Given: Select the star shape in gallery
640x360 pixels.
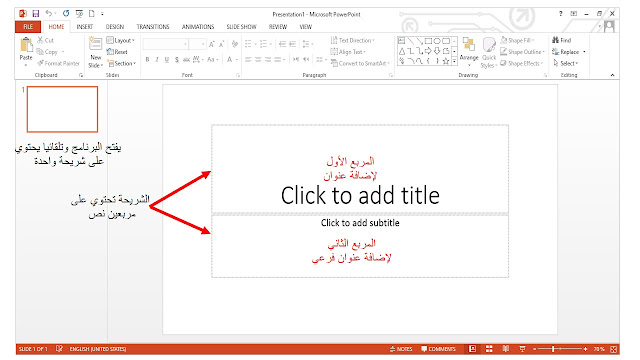Looking at the screenshot, I should point(446,61).
